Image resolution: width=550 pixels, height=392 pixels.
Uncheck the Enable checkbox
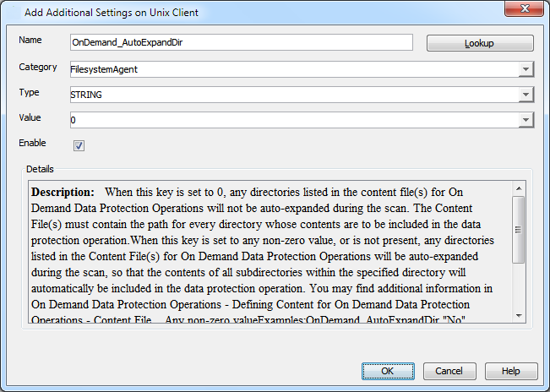tap(79, 145)
